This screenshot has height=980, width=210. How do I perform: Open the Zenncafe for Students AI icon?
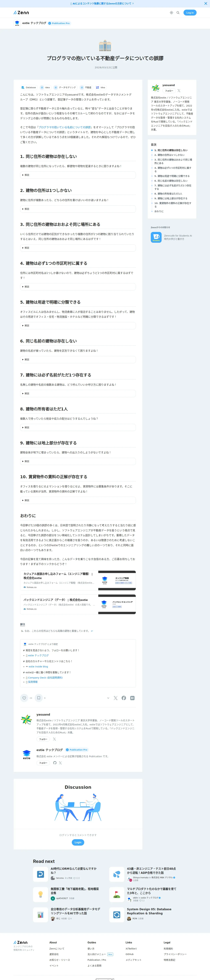tap(156, 237)
